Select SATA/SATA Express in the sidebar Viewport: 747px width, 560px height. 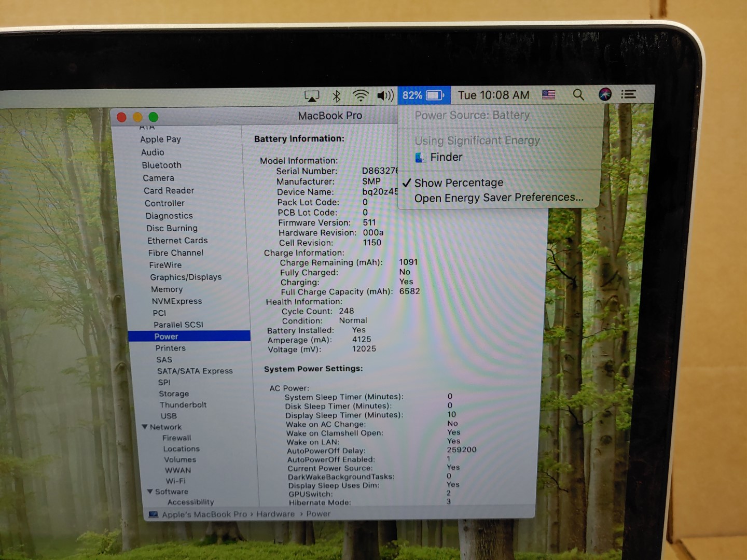point(195,371)
